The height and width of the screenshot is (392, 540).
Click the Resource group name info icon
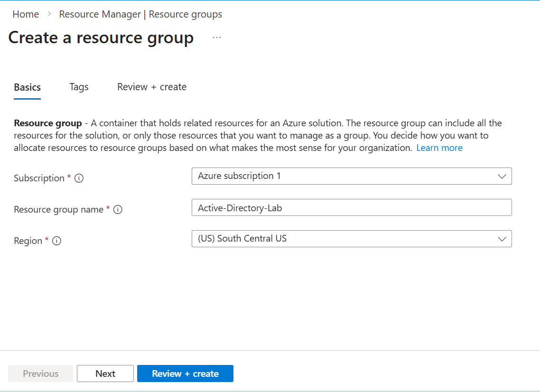point(118,210)
